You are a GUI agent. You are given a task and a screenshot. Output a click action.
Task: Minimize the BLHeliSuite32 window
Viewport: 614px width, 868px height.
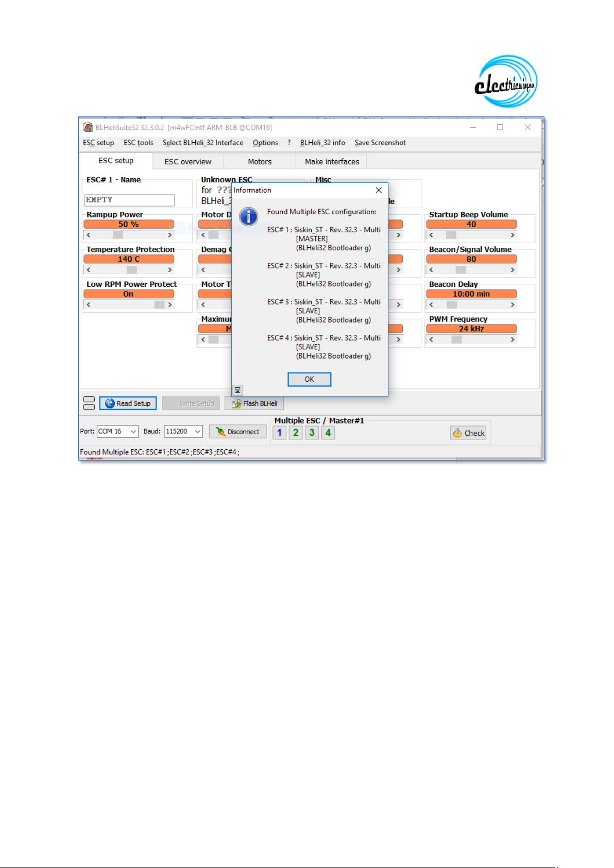point(473,127)
